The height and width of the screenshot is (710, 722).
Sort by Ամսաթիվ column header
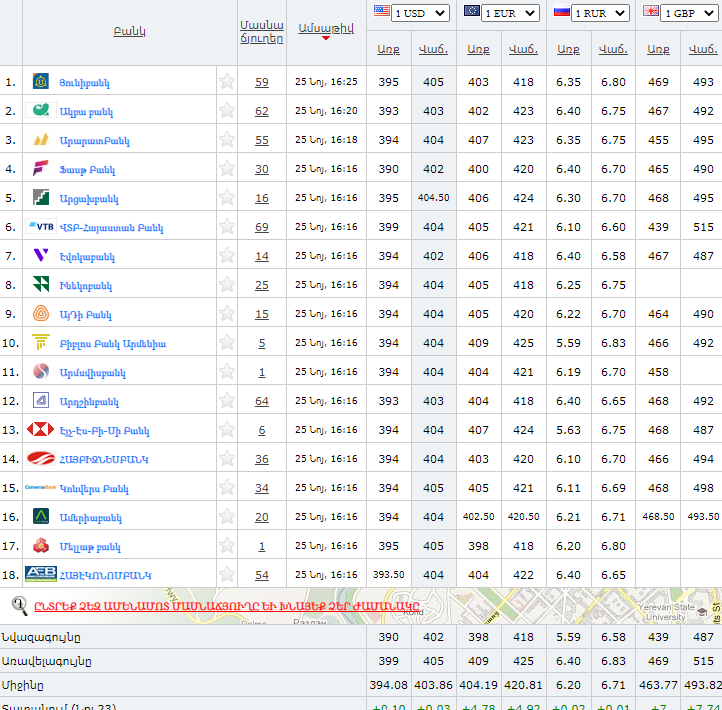click(x=326, y=28)
